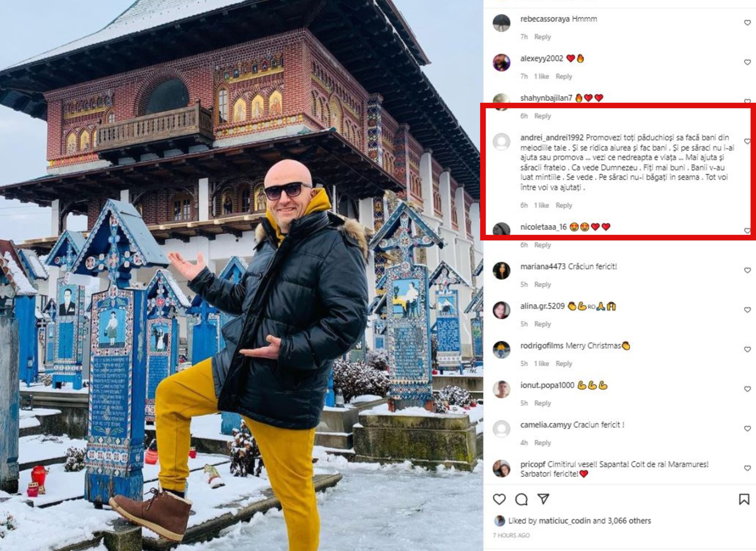
Task: Like mariana4473's Crăciun fericit comment
Action: (x=747, y=270)
